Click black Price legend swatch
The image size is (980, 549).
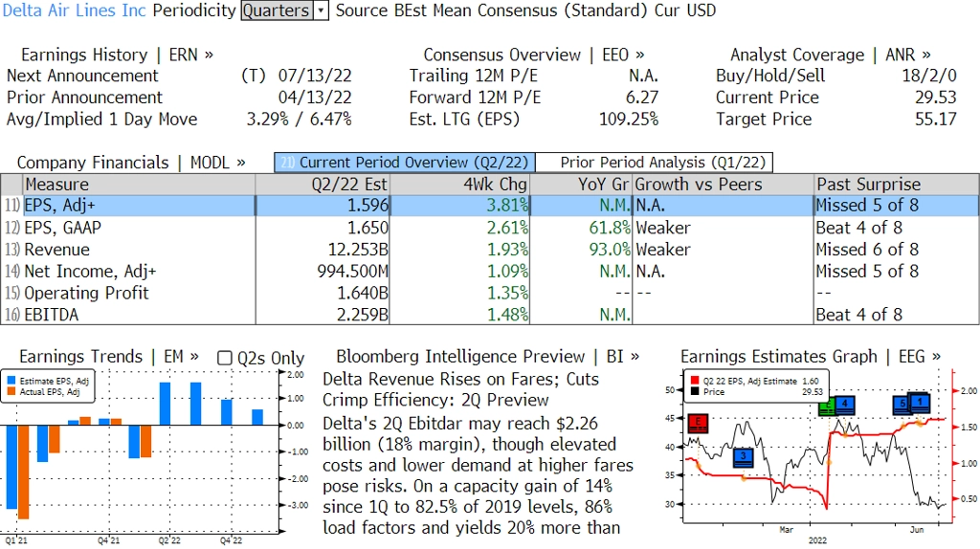click(x=695, y=391)
